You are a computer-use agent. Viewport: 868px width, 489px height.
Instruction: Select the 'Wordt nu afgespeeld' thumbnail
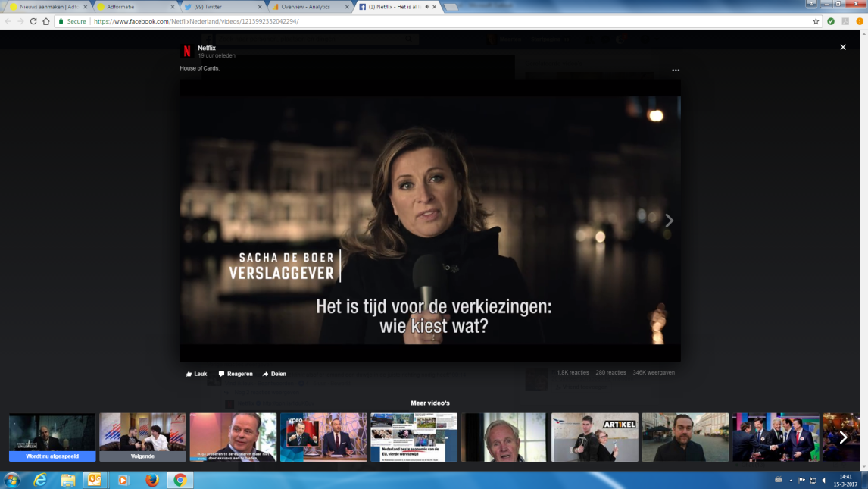pos(52,437)
